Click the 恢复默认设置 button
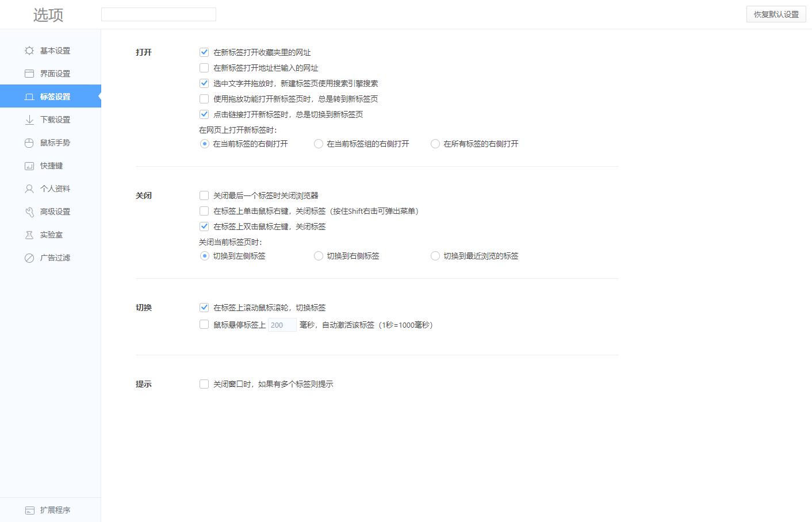The image size is (812, 522). tap(776, 14)
